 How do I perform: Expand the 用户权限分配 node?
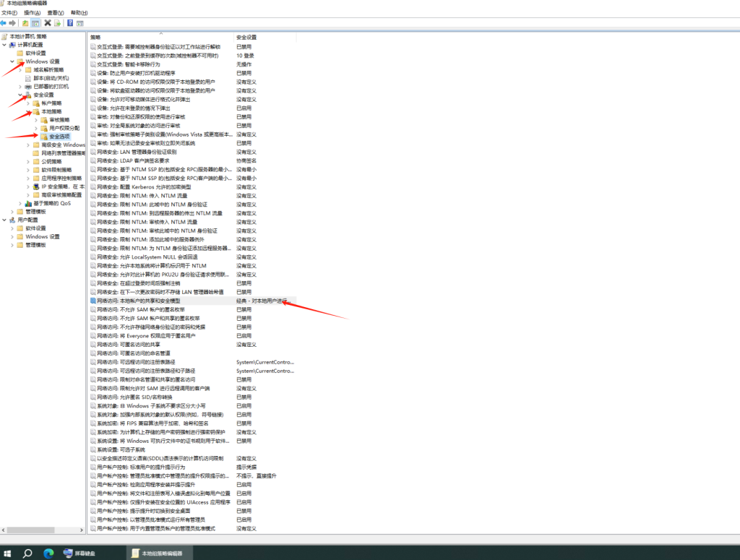(x=36, y=128)
